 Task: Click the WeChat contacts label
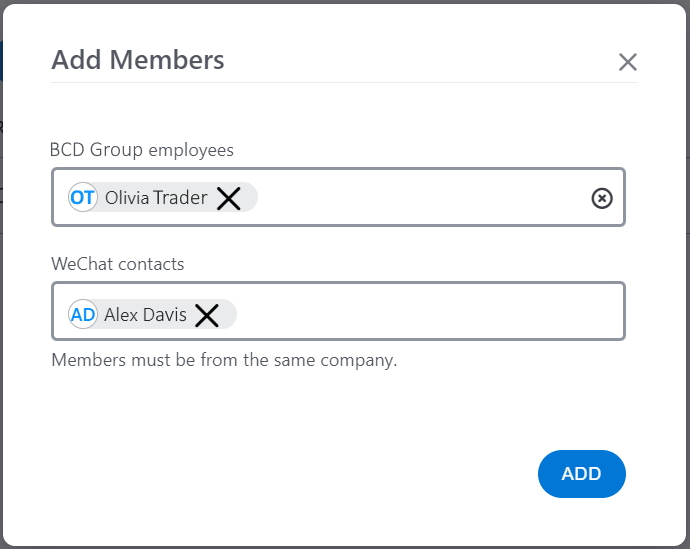tap(117, 264)
